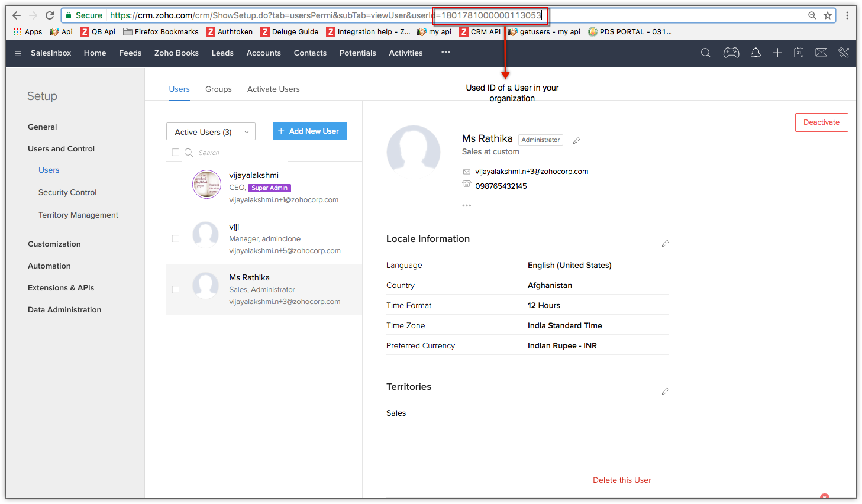Bookmark this page with the star icon
862x504 pixels.
coord(828,15)
